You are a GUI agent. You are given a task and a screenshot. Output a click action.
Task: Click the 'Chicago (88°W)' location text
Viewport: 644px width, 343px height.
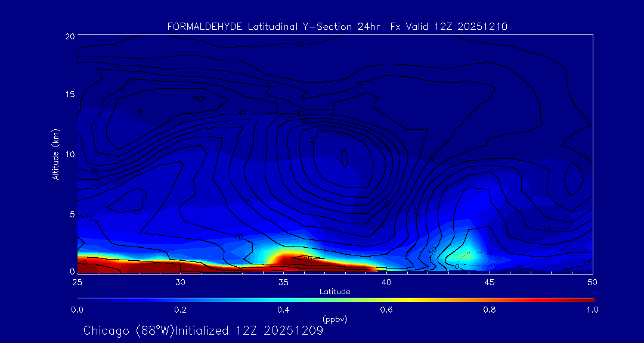click(129, 330)
